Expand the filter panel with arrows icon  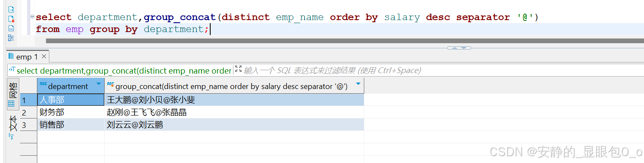(238, 70)
